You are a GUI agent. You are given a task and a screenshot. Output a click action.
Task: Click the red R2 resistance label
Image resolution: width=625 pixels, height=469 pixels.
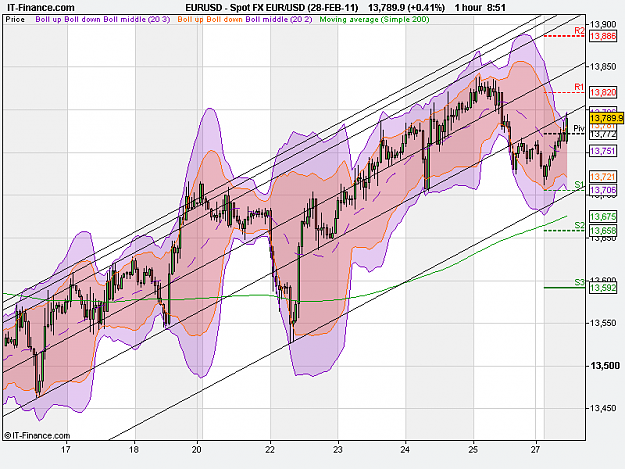pyautogui.click(x=579, y=31)
